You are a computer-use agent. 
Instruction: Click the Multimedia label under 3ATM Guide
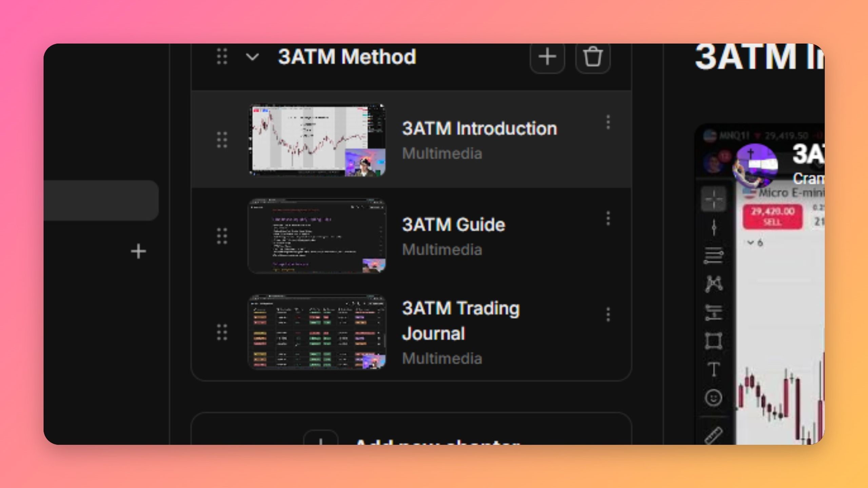pyautogui.click(x=442, y=250)
